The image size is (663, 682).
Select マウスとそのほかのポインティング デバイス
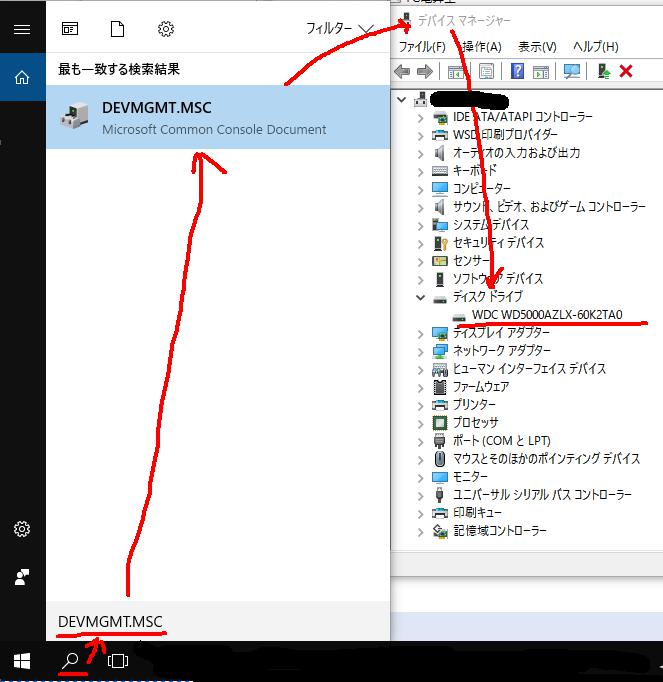tap(546, 458)
